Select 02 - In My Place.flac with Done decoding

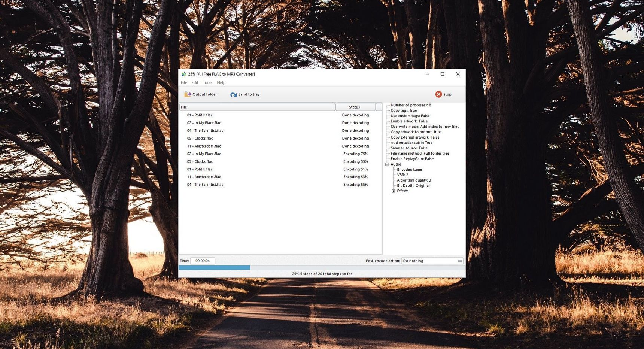[280, 123]
